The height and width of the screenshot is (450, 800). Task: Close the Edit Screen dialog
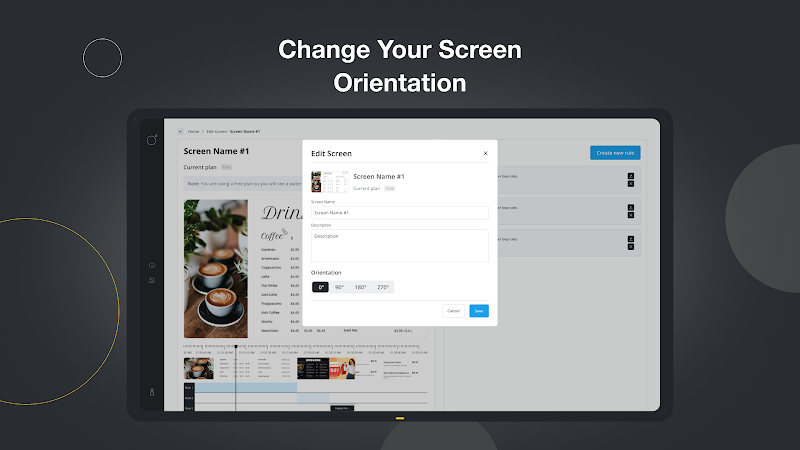485,153
